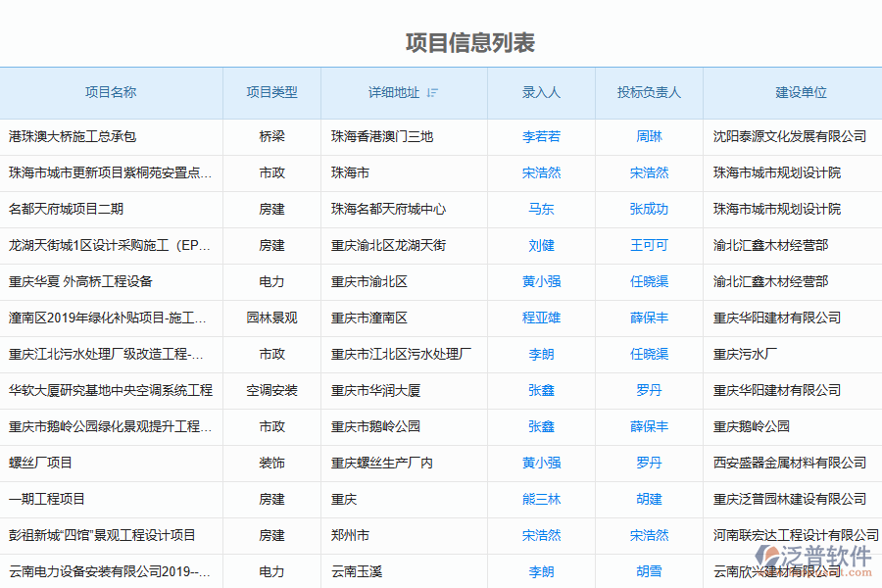Open the 周琳 bid manager link
Viewport: 882px width, 588px height.
point(649,137)
